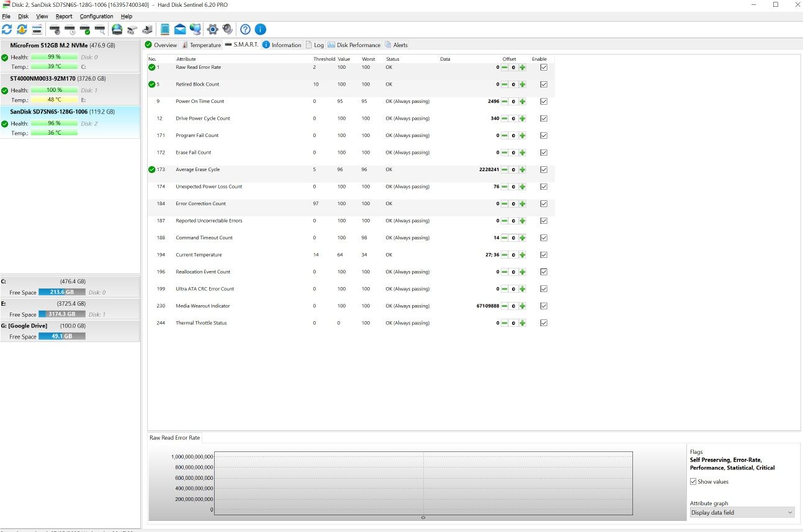This screenshot has width=803, height=532.
Task: Toggle Enable checkbox for Current Temperature row
Action: click(544, 255)
